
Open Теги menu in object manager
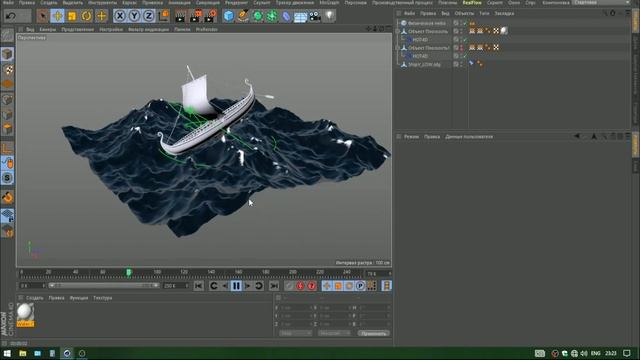coord(484,13)
